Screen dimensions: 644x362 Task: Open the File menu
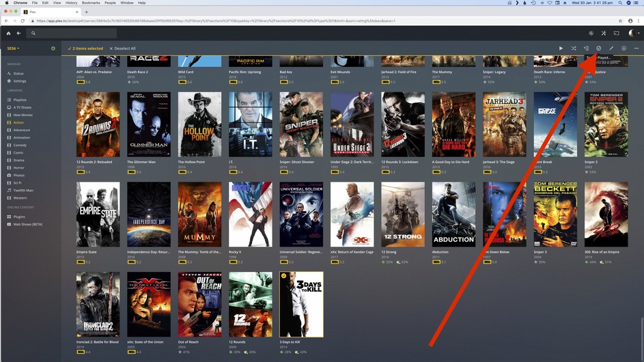(35, 3)
